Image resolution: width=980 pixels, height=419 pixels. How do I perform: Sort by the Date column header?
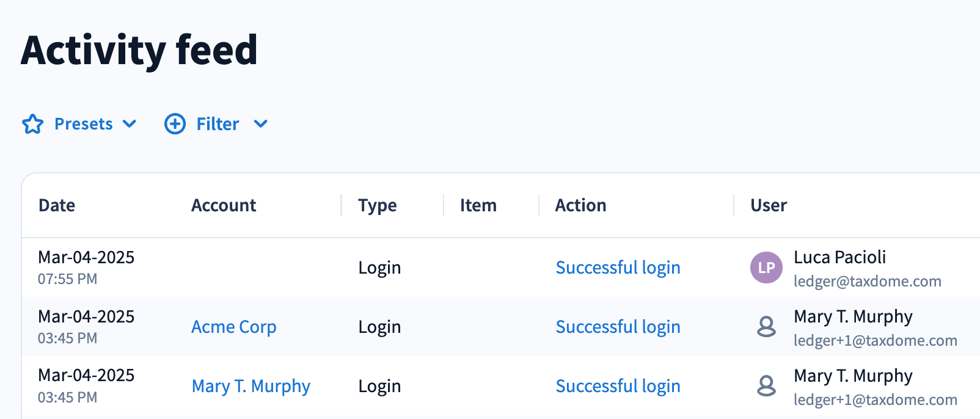click(57, 205)
